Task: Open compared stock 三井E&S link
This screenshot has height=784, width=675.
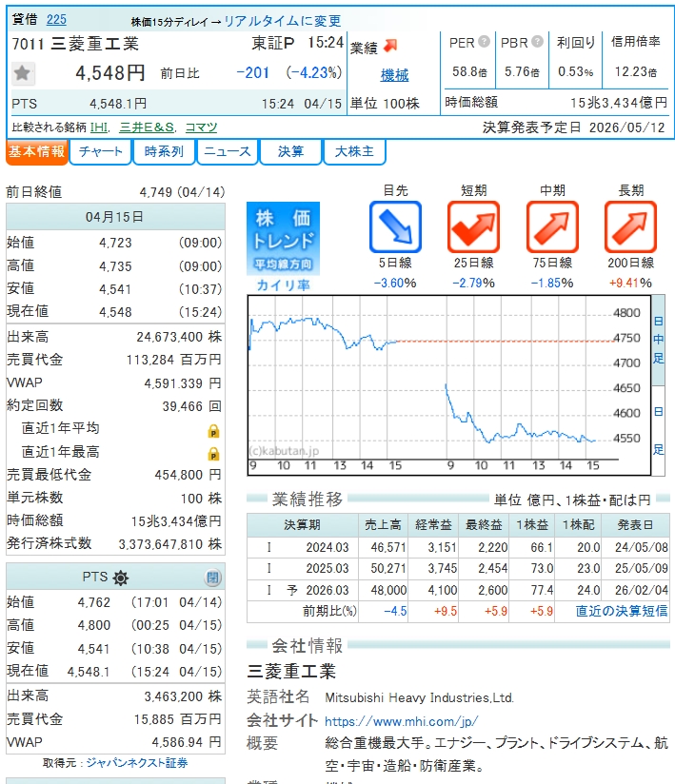Action: click(147, 127)
